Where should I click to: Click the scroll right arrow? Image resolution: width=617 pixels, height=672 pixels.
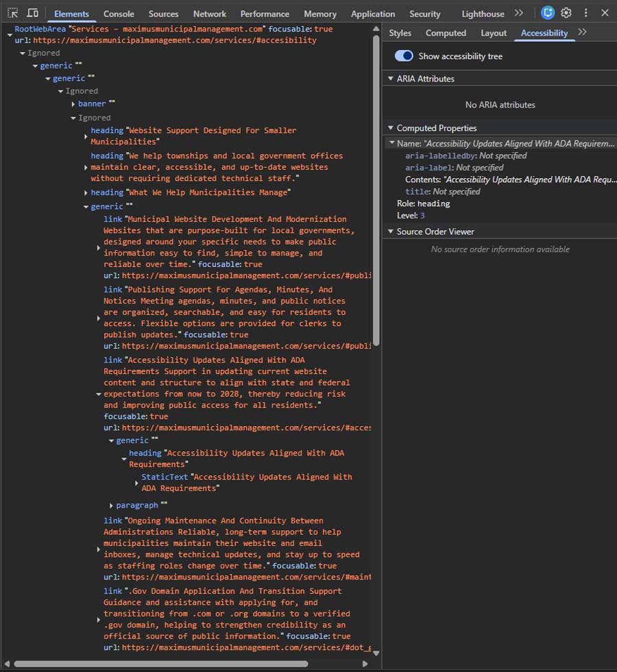(x=365, y=664)
